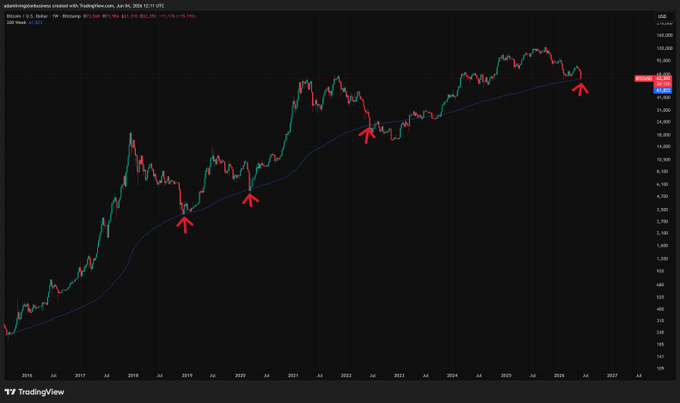Click the 18,000 price scale label
The image size is (680, 403).
tap(664, 135)
